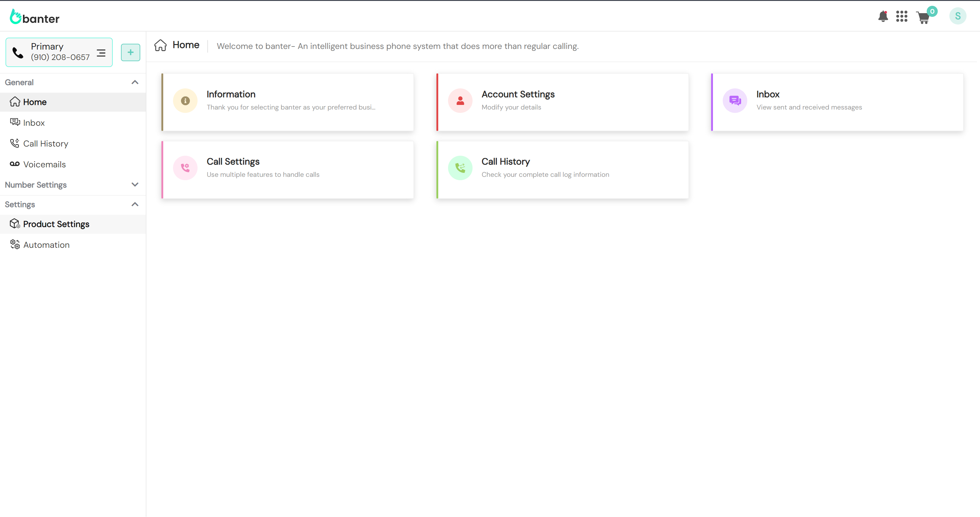980x517 pixels.
Task: Click the green Call History card icon
Action: click(x=460, y=168)
